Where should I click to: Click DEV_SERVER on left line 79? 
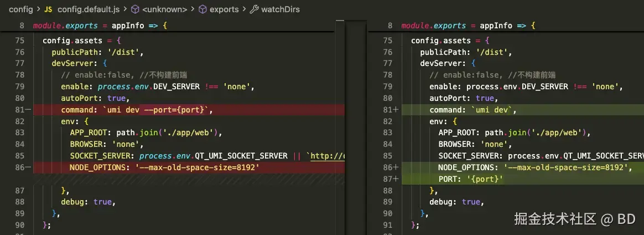click(176, 87)
